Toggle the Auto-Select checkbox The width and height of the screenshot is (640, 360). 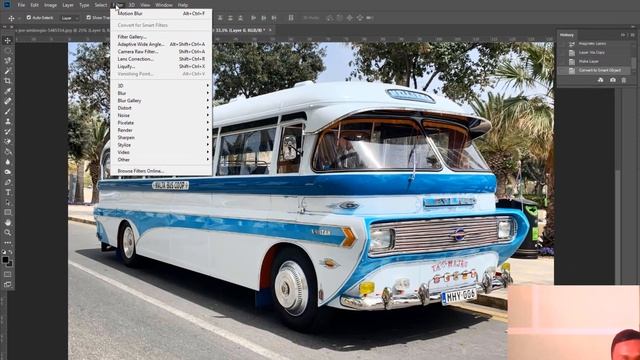[x=29, y=18]
